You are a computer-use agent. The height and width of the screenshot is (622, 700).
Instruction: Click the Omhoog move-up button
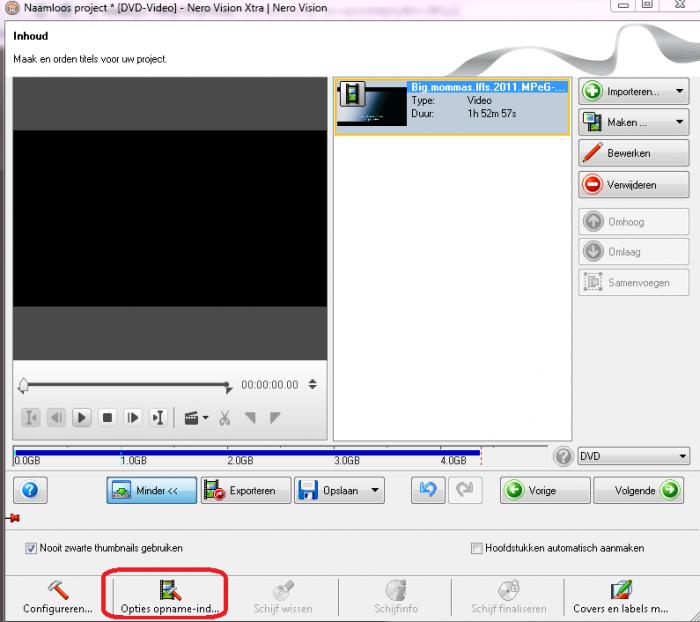click(x=633, y=221)
